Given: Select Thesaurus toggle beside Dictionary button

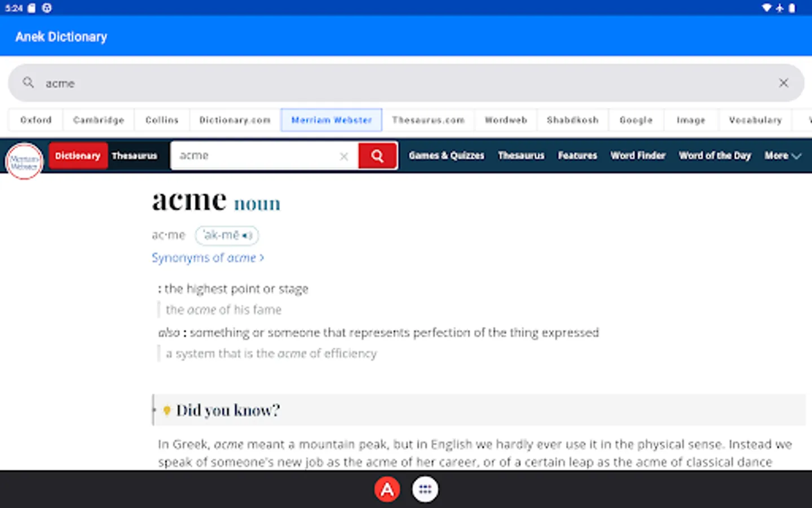Looking at the screenshot, I should tap(134, 156).
